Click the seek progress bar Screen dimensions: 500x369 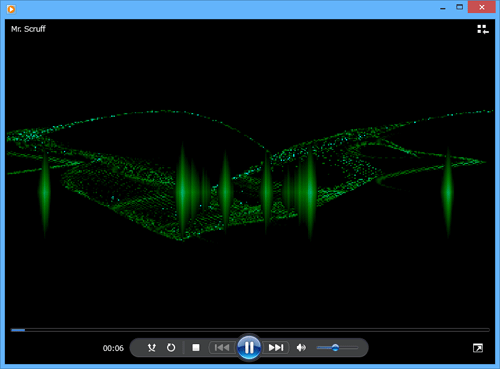coord(250,330)
